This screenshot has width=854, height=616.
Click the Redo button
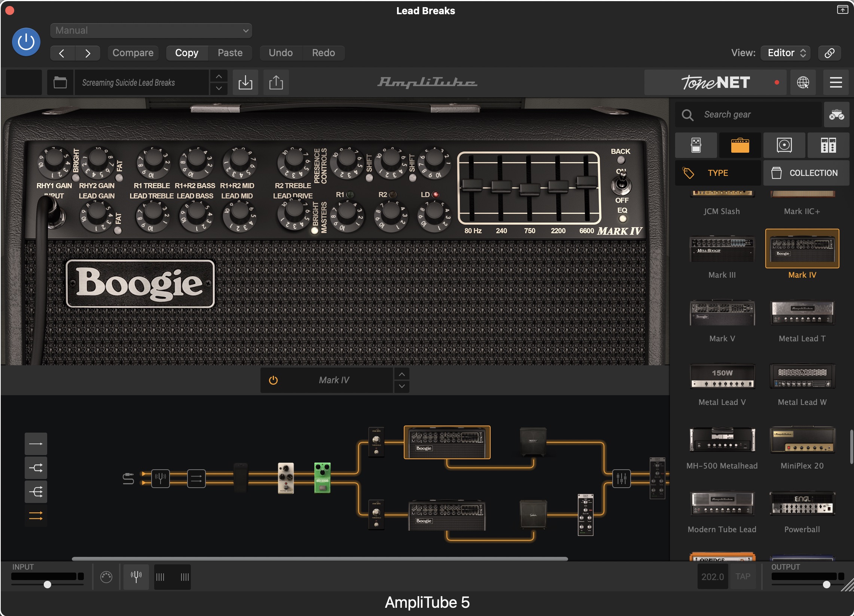point(323,53)
